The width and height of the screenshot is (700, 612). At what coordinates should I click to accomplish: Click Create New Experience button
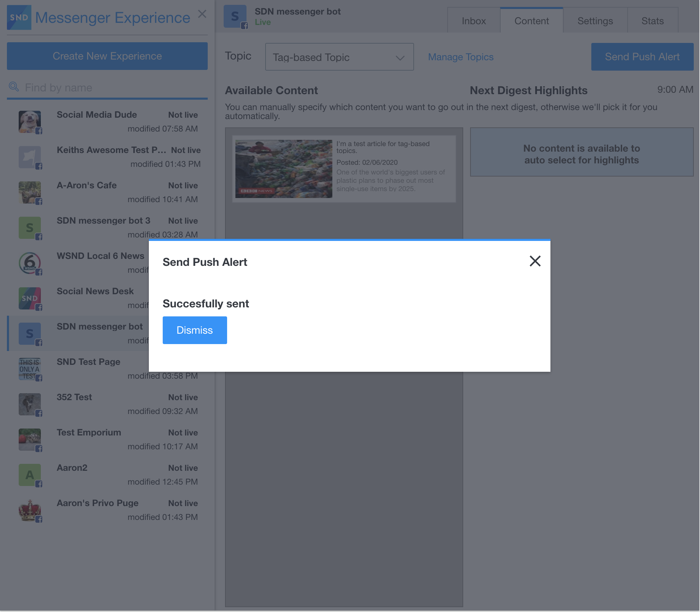(107, 56)
